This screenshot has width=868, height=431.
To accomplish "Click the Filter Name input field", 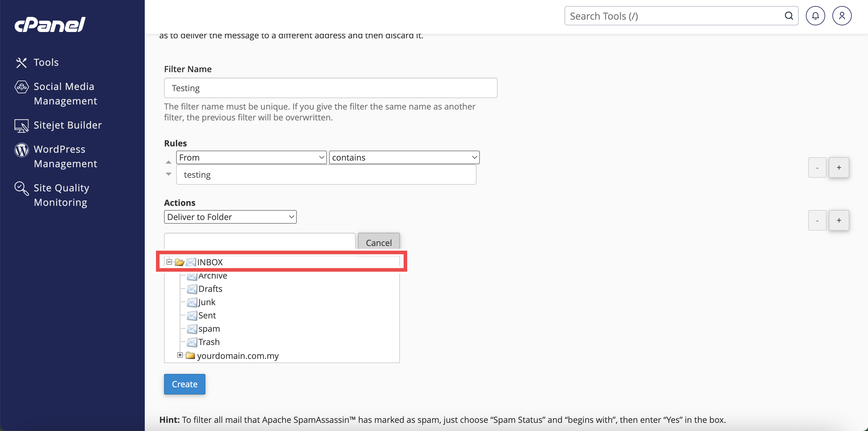I will [x=330, y=88].
